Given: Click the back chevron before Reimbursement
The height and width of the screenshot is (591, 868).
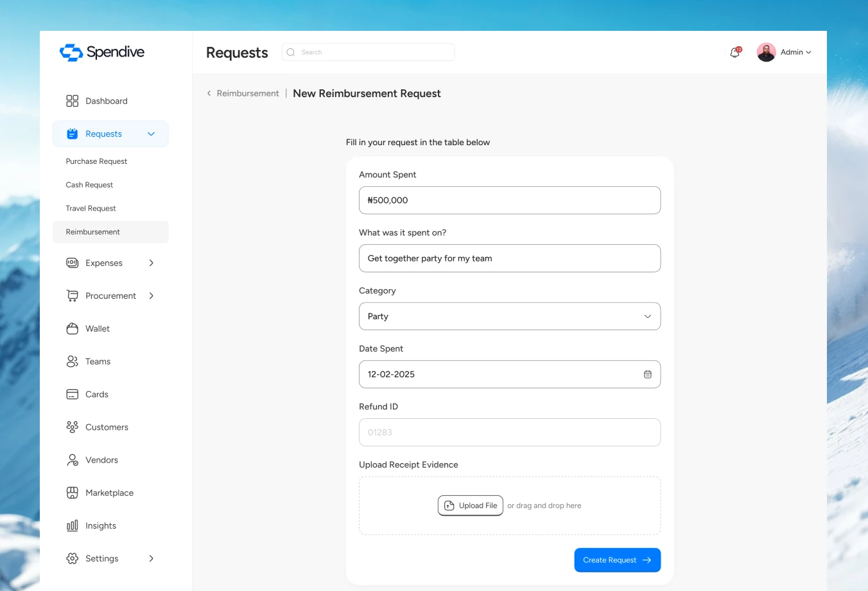Looking at the screenshot, I should tap(209, 93).
